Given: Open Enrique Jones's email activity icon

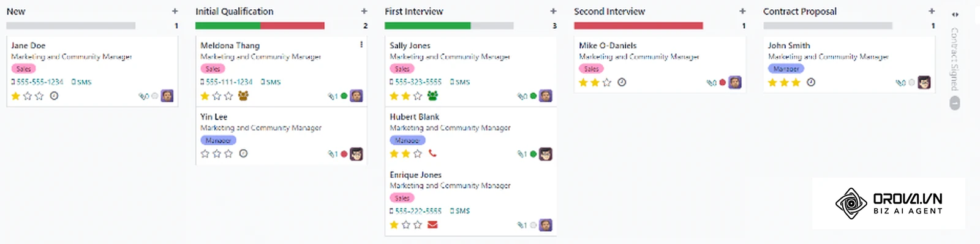Looking at the screenshot, I should tap(432, 224).
